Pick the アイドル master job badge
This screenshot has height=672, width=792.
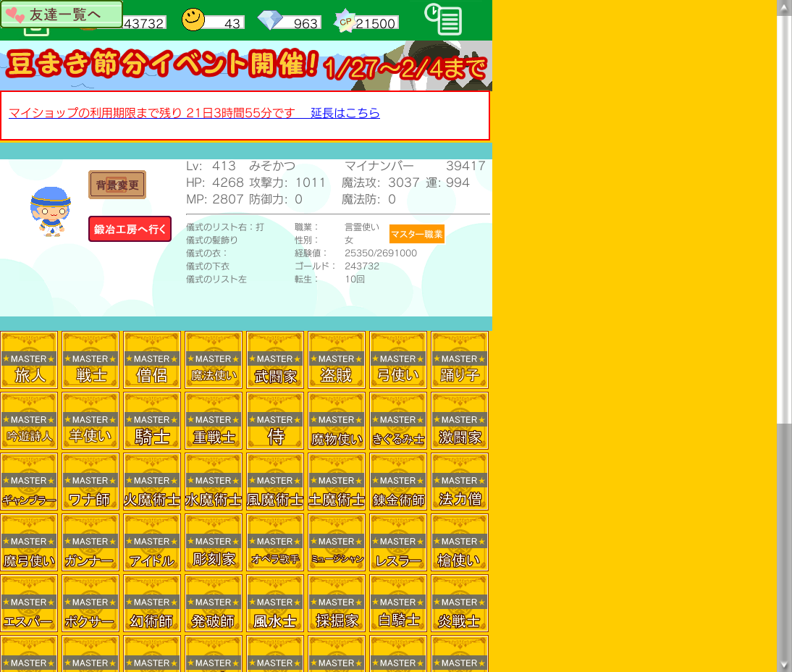152,542
